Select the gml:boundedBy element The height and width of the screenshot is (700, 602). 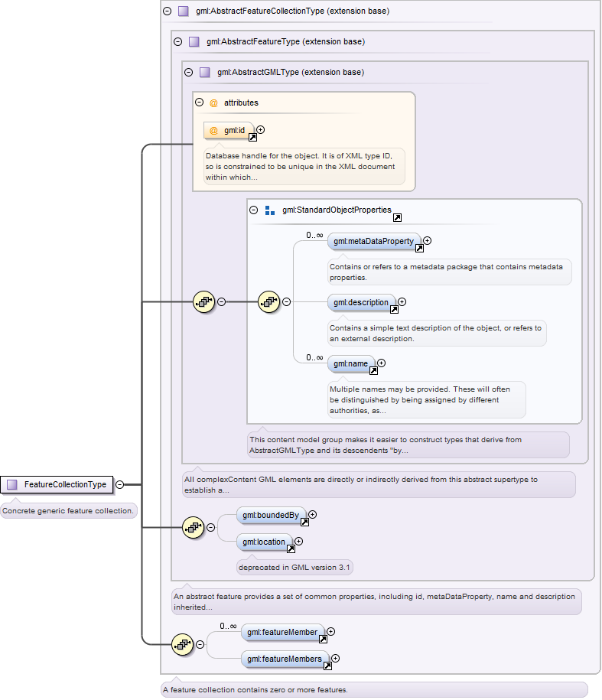[x=272, y=515]
